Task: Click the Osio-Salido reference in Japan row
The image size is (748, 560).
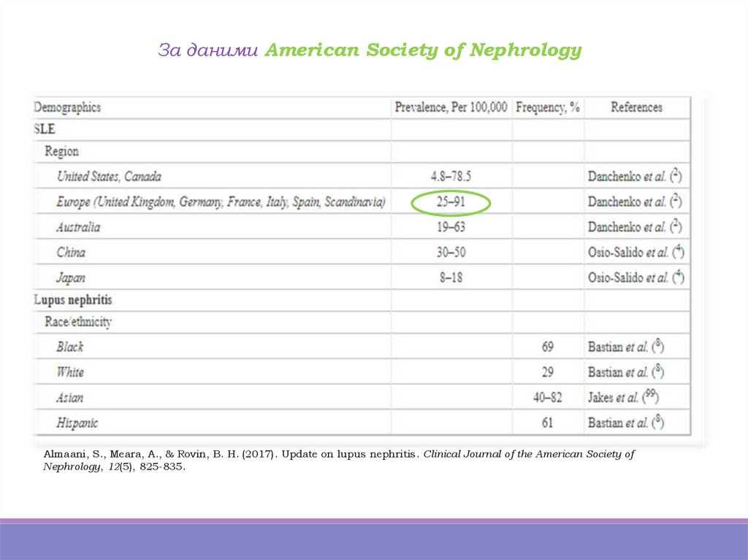Action: tap(636, 277)
